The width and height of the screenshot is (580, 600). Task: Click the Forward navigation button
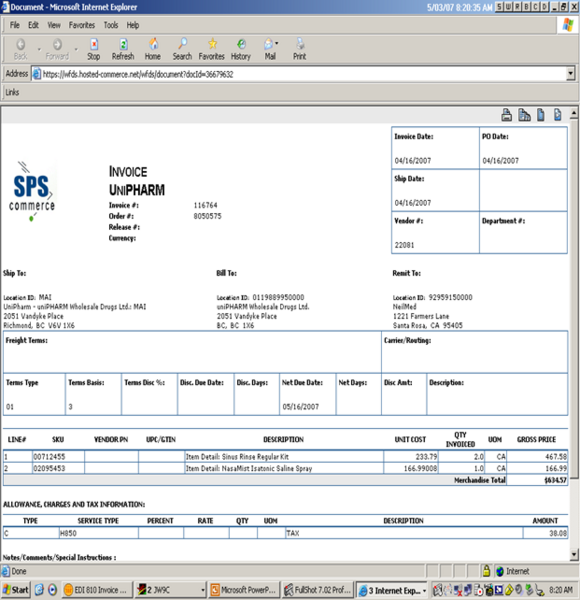click(57, 49)
